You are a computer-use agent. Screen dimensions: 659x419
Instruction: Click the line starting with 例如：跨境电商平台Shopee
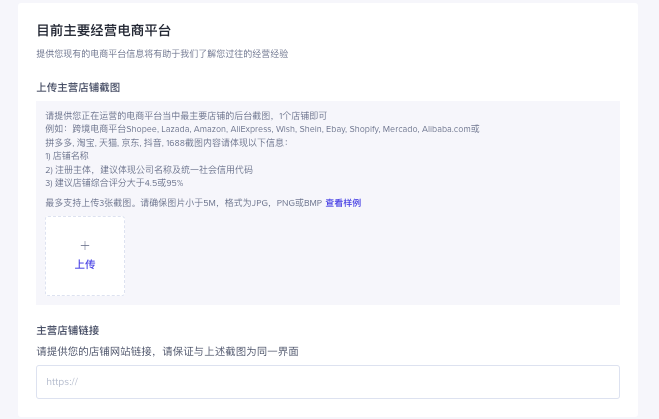tap(262, 129)
